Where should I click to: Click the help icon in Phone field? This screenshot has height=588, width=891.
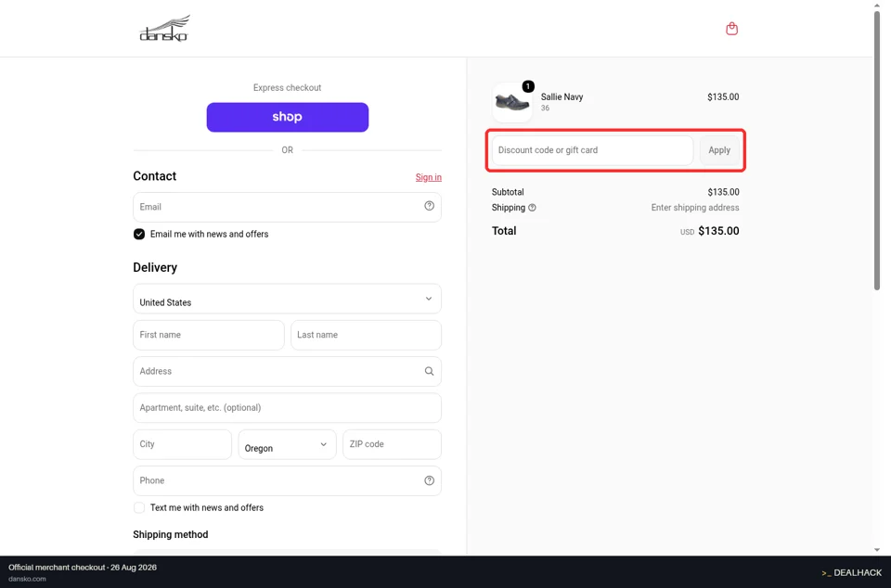tap(429, 480)
